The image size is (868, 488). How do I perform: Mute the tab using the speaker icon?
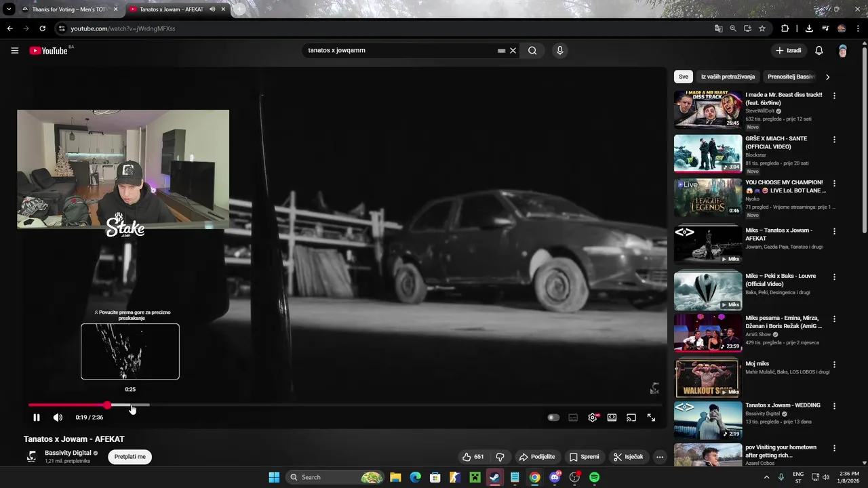[x=212, y=9]
